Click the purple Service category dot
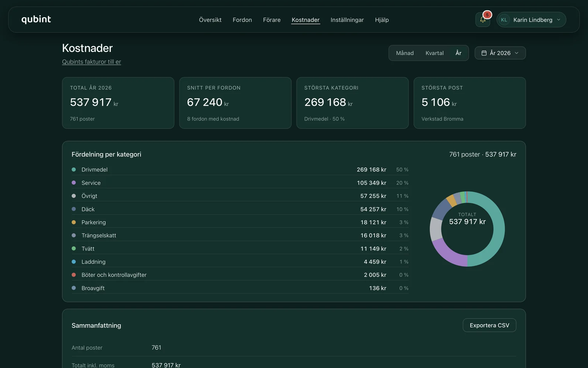 point(73,183)
